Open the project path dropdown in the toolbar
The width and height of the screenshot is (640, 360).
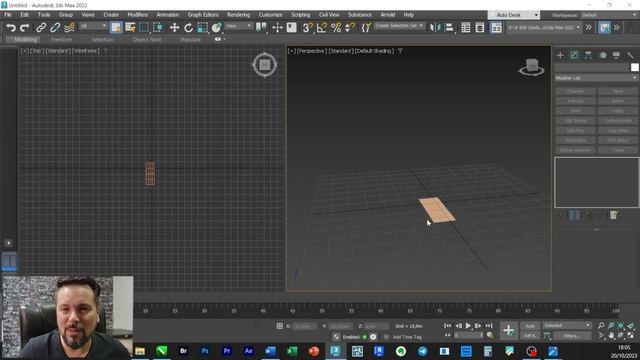click(x=544, y=28)
